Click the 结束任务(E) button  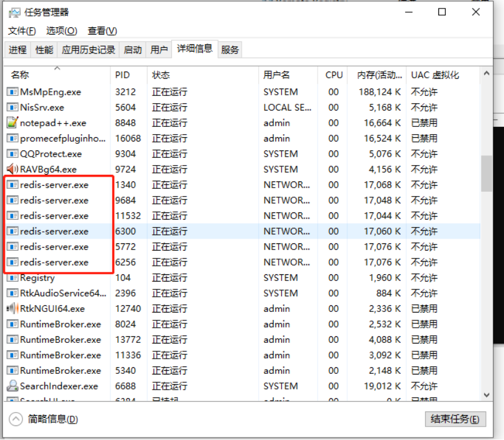tap(455, 419)
